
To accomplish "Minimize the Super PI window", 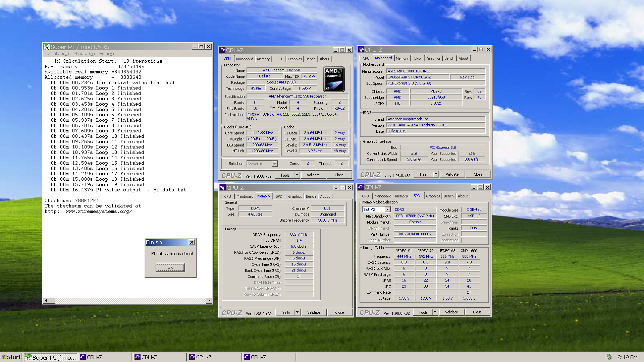I will click(194, 47).
